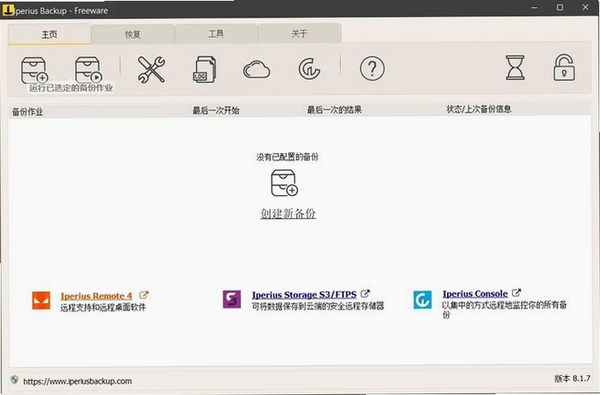Open cloud accounts icon in toolbar

(256, 70)
